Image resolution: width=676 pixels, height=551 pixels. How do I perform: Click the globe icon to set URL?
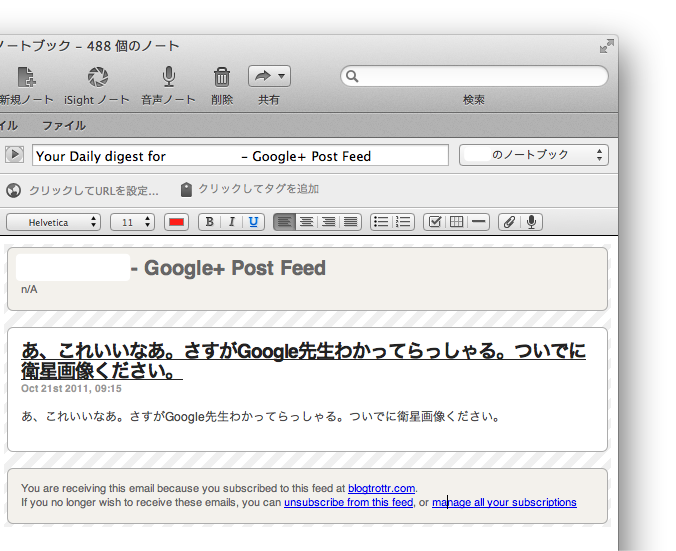13,190
